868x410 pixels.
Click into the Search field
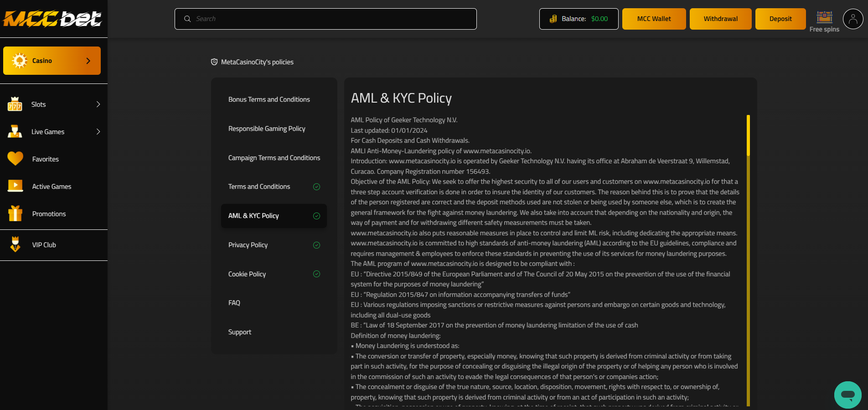click(325, 19)
